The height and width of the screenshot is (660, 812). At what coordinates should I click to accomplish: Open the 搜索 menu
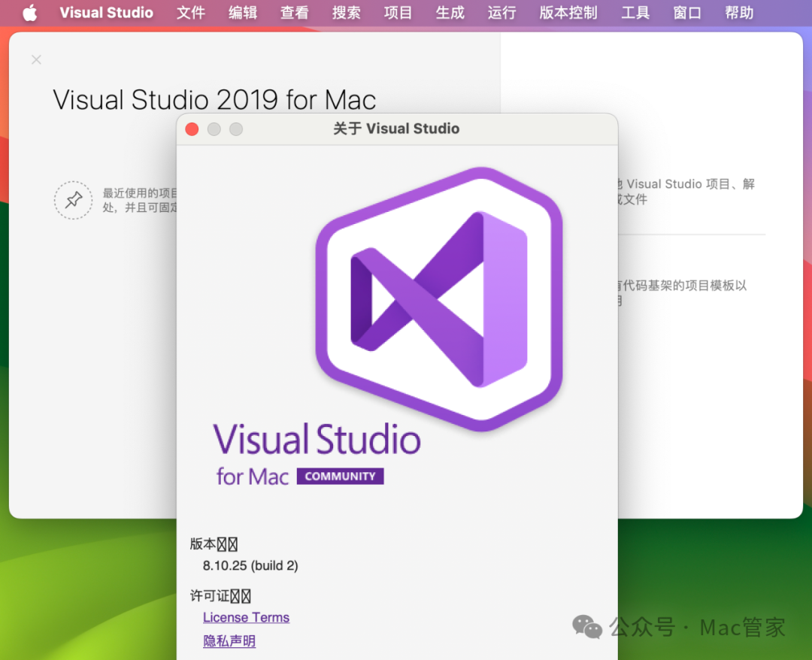[346, 13]
